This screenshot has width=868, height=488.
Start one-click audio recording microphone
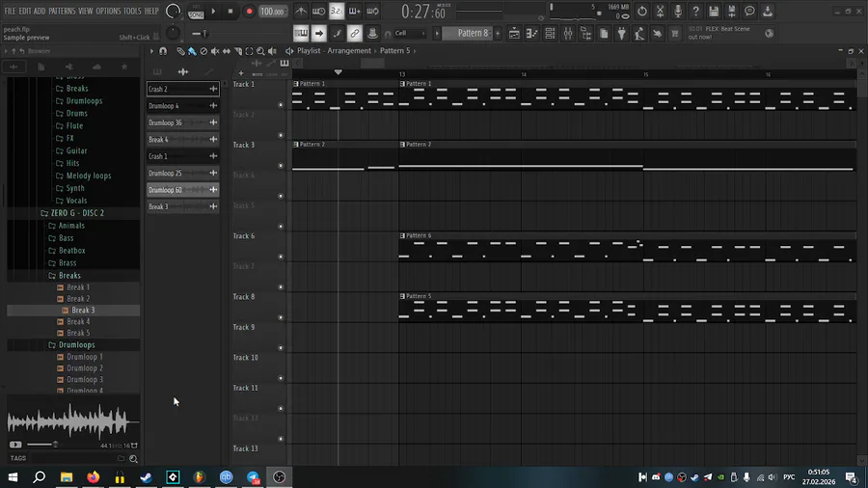coord(678,11)
